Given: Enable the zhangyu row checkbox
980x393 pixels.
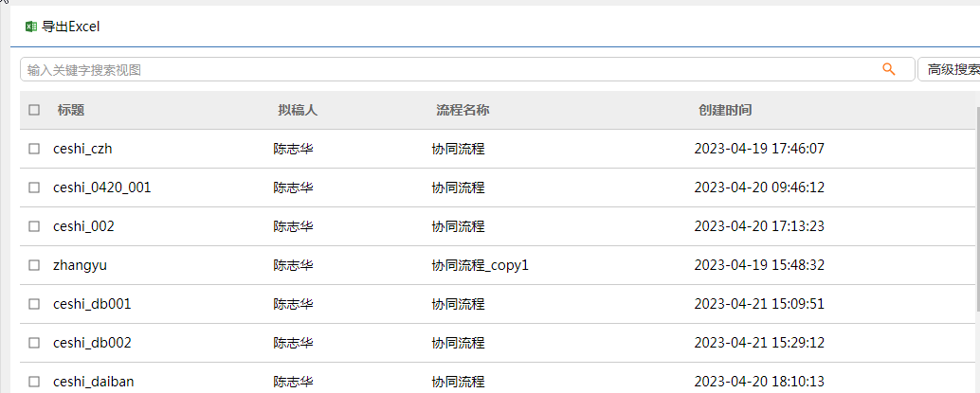Looking at the screenshot, I should [x=34, y=265].
